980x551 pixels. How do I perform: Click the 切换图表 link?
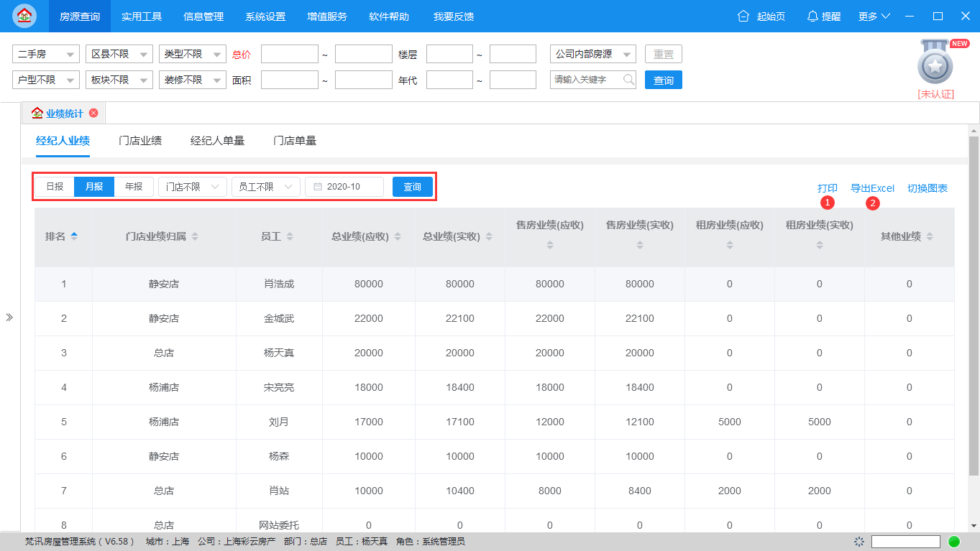click(928, 188)
